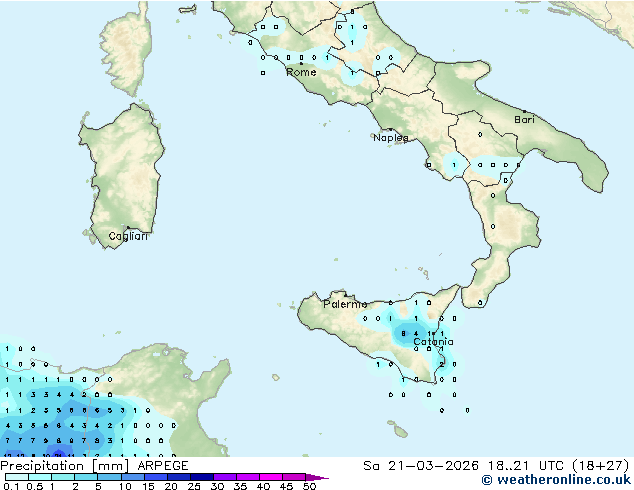Click the legend value 50
This screenshot has width=634, height=490.
[x=309, y=486]
